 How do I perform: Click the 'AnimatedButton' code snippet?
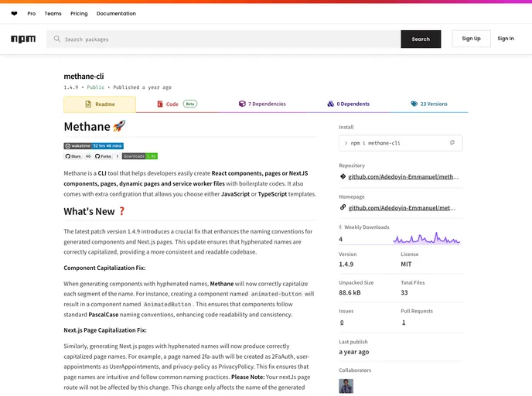(168, 305)
